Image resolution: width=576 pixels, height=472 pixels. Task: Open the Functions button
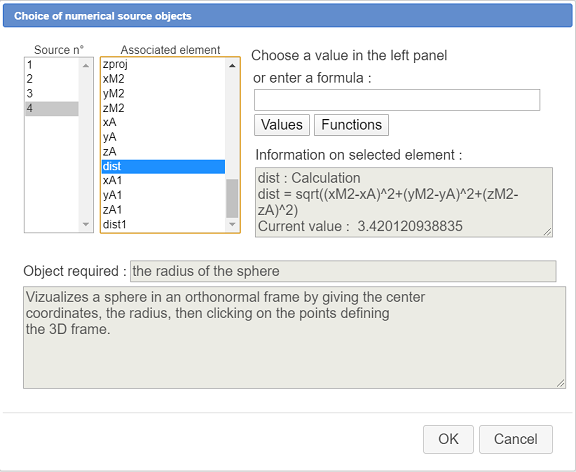(352, 125)
